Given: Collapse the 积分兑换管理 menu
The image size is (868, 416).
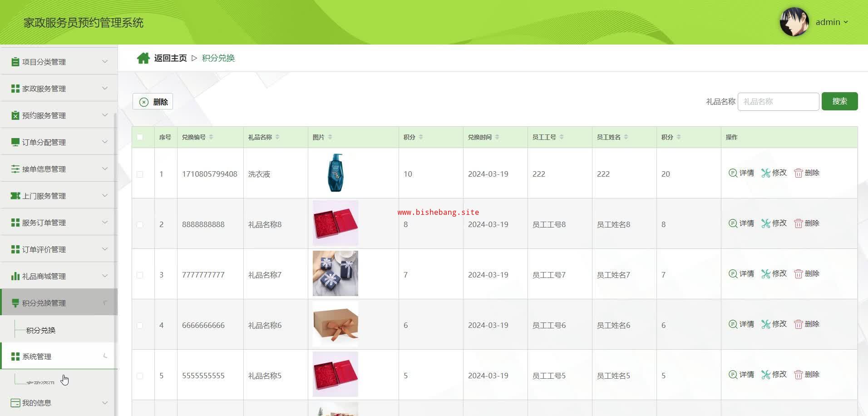Looking at the screenshot, I should (59, 302).
